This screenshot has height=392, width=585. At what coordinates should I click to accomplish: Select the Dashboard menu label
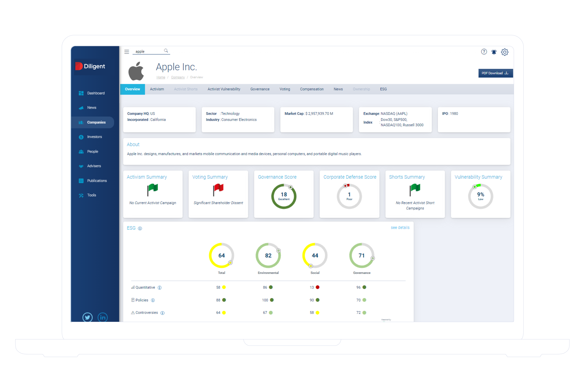96,93
